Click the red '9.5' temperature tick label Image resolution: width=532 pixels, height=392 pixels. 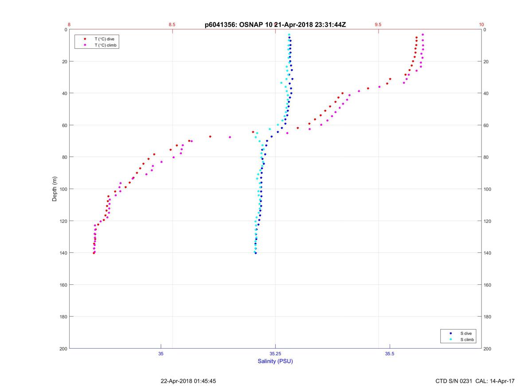tap(378, 25)
